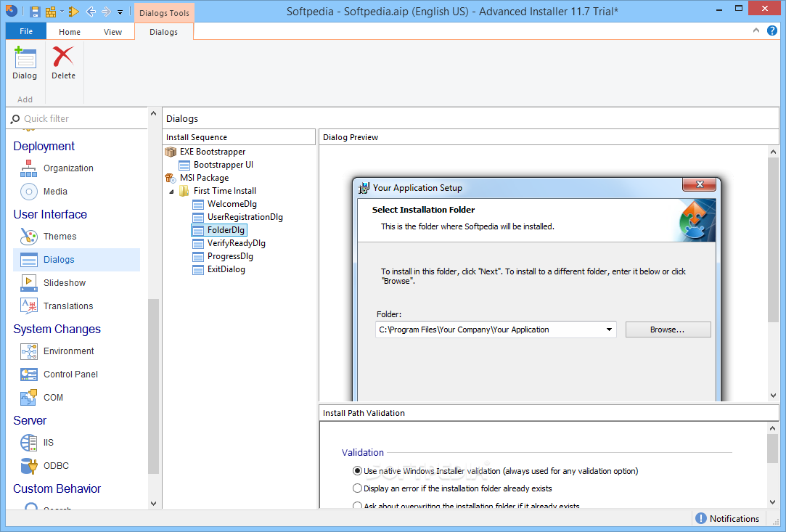Open the Environment page icon

tap(28, 351)
